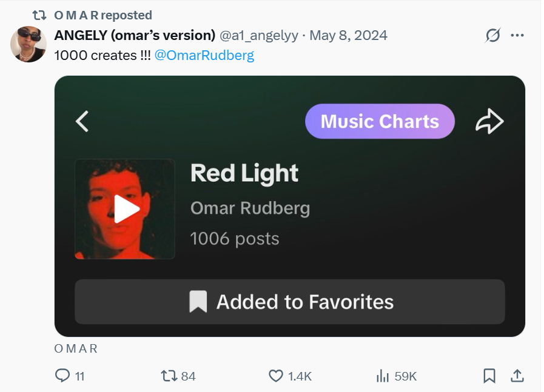Open the view analytics bar chart icon
Image resolution: width=544 pixels, height=392 pixels.
(x=383, y=376)
